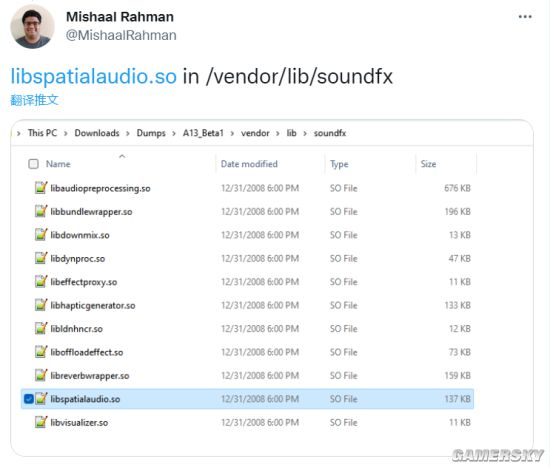Select the libreverbwrapper.so file row
The width and height of the screenshot is (550, 467).
click(x=247, y=375)
